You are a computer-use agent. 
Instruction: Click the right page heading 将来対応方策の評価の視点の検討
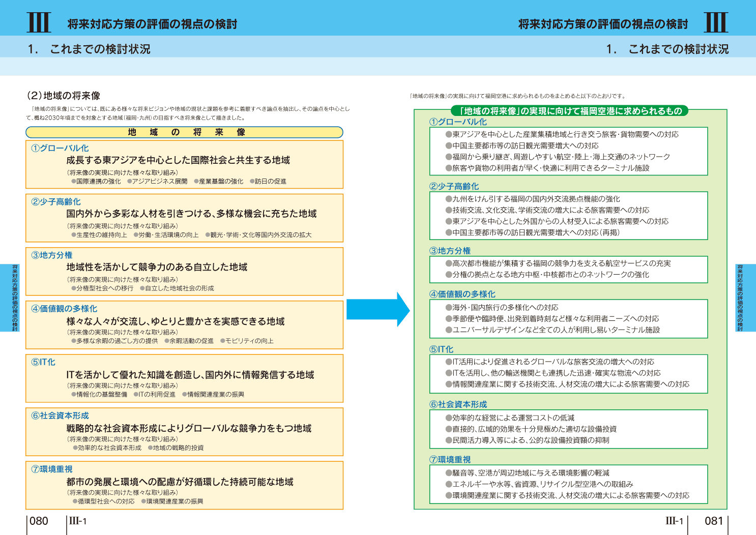coord(603,24)
